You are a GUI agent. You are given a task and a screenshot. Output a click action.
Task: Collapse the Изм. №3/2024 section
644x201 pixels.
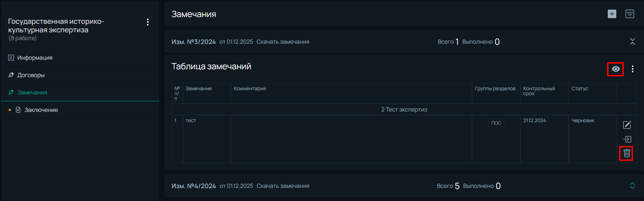(x=633, y=42)
